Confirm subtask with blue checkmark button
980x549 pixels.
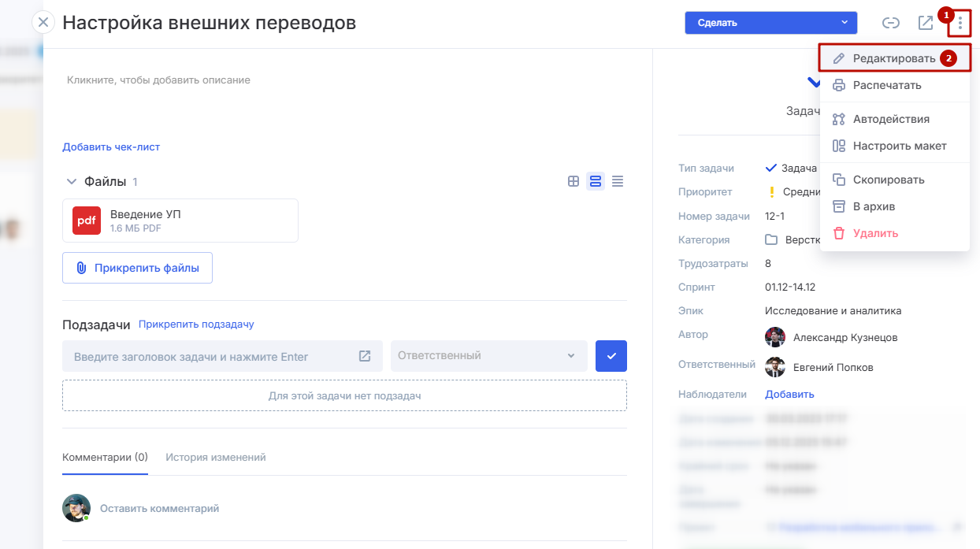(x=611, y=356)
